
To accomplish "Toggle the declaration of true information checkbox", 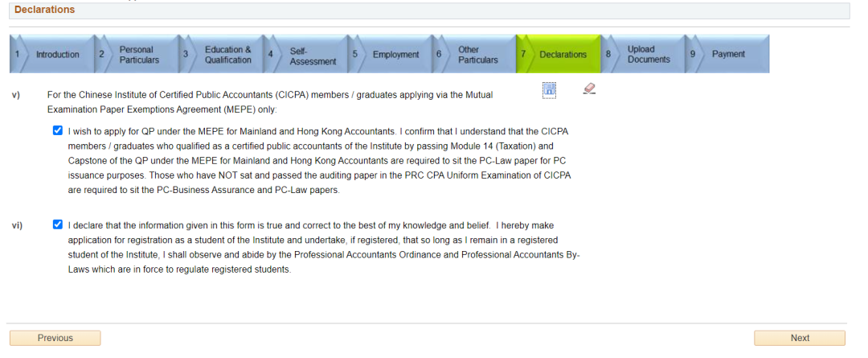I will tap(58, 225).
